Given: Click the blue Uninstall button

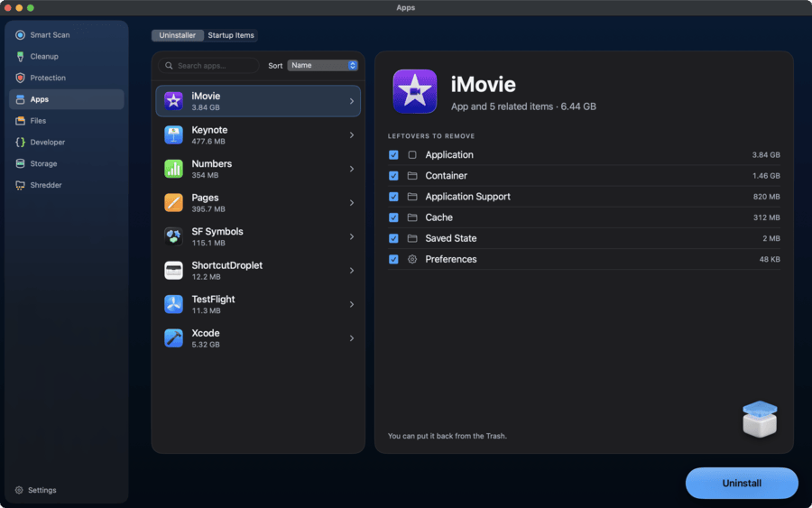Looking at the screenshot, I should tap(742, 483).
